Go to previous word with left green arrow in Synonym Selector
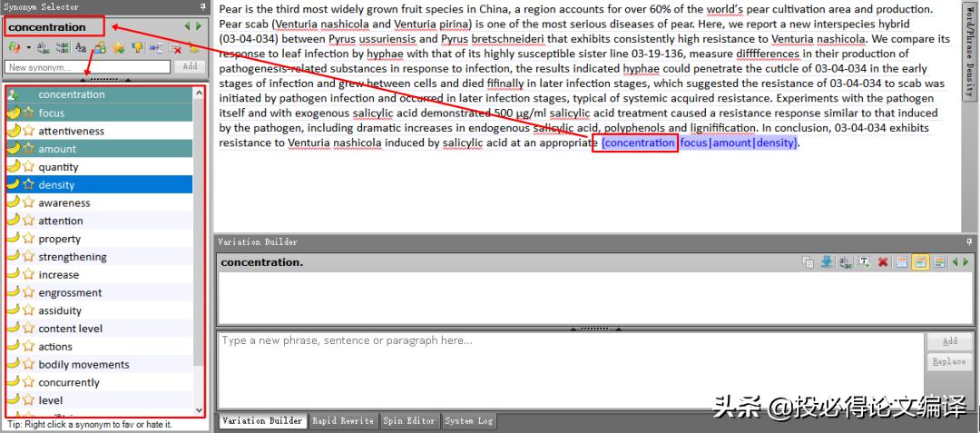 187,26
